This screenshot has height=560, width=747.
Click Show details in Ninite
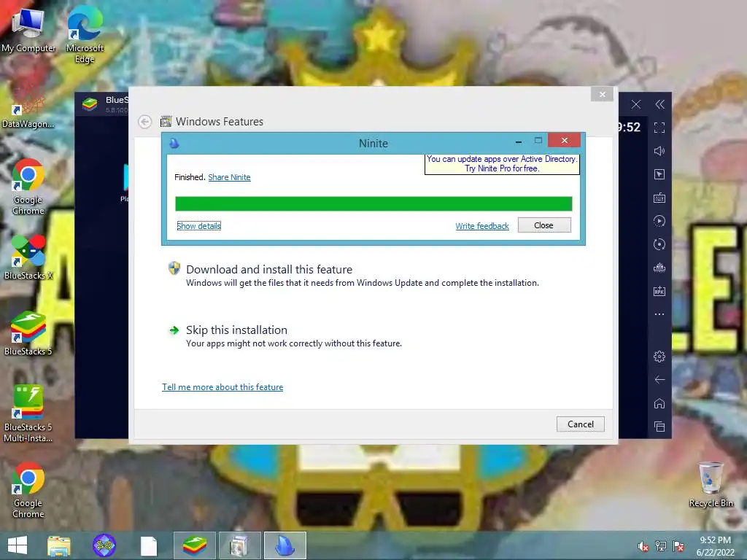pyautogui.click(x=198, y=226)
